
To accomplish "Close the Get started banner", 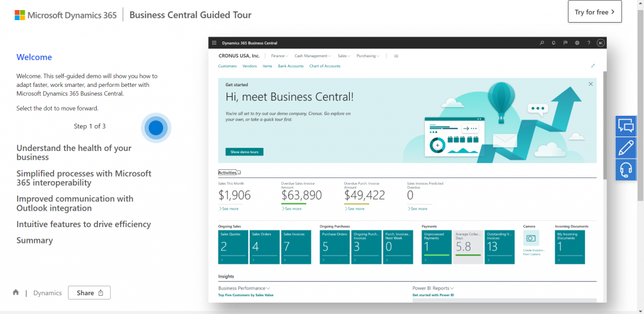I will click(591, 84).
